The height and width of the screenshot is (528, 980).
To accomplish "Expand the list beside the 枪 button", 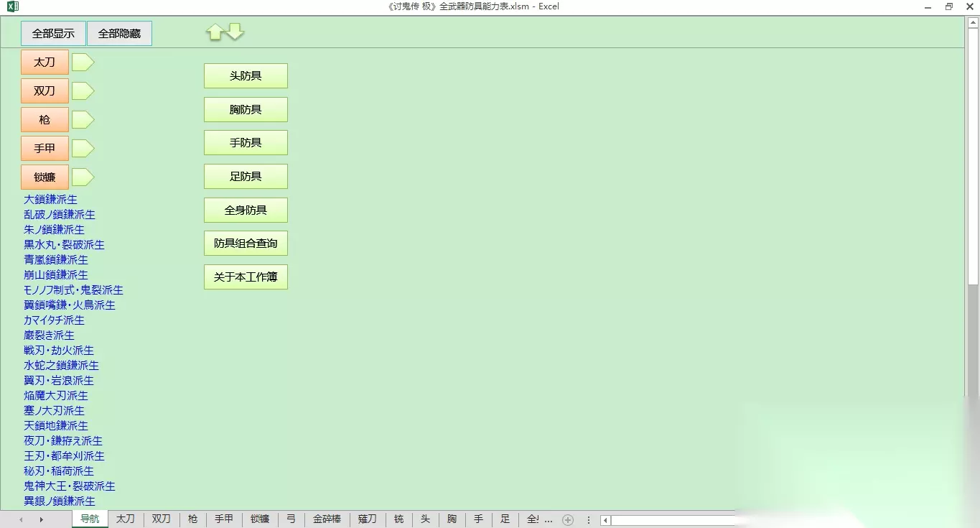I will click(83, 120).
